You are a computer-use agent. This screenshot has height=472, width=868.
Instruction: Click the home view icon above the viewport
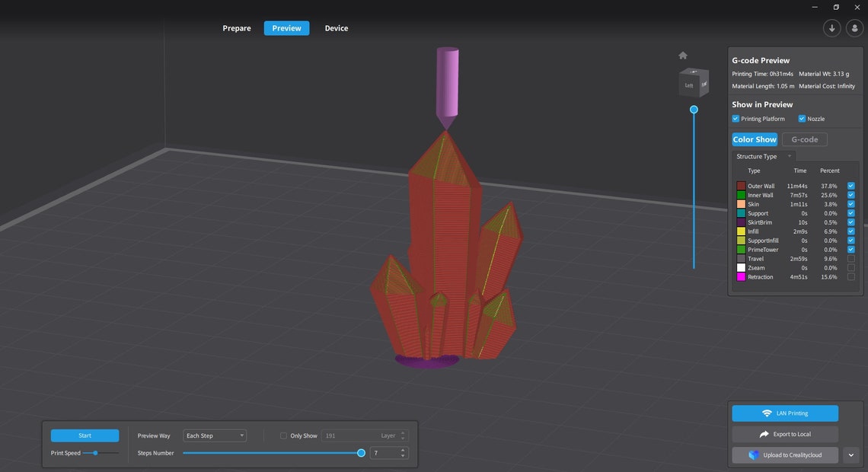pyautogui.click(x=682, y=55)
